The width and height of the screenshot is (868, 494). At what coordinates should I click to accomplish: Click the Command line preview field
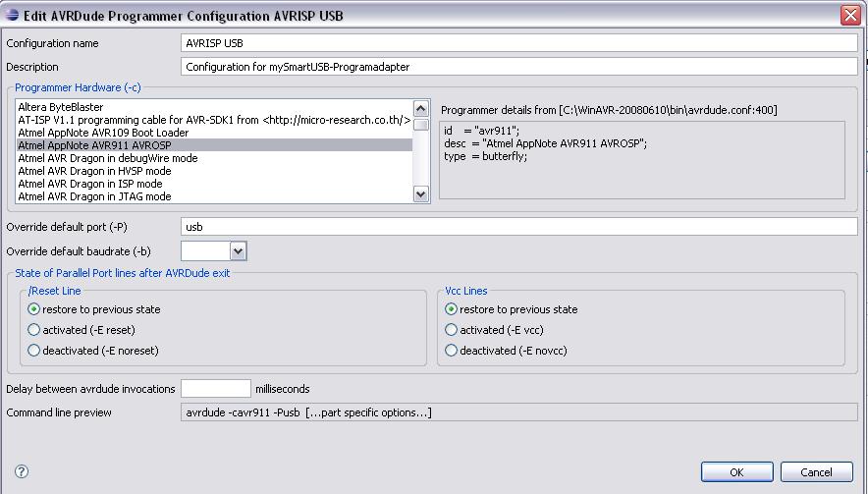point(518,412)
